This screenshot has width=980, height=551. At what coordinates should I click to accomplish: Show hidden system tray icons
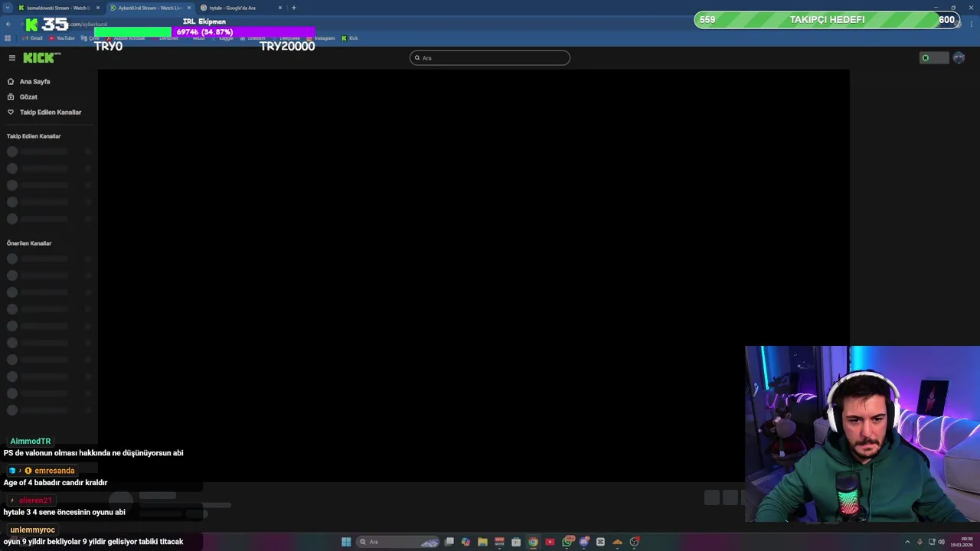(x=908, y=542)
